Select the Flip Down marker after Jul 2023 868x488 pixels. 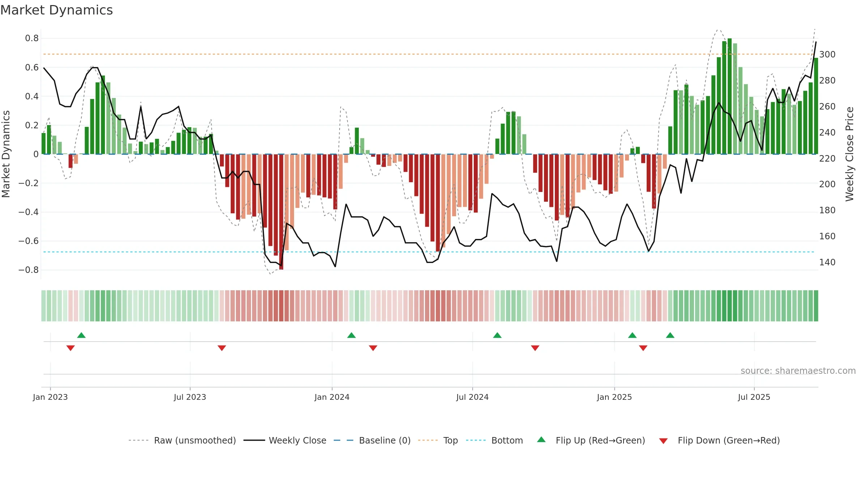point(222,348)
